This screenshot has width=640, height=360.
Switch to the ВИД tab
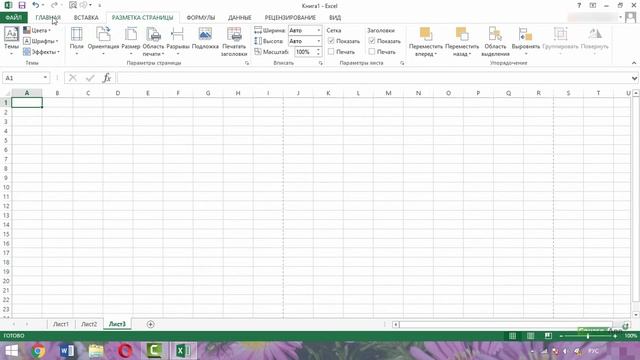click(335, 18)
